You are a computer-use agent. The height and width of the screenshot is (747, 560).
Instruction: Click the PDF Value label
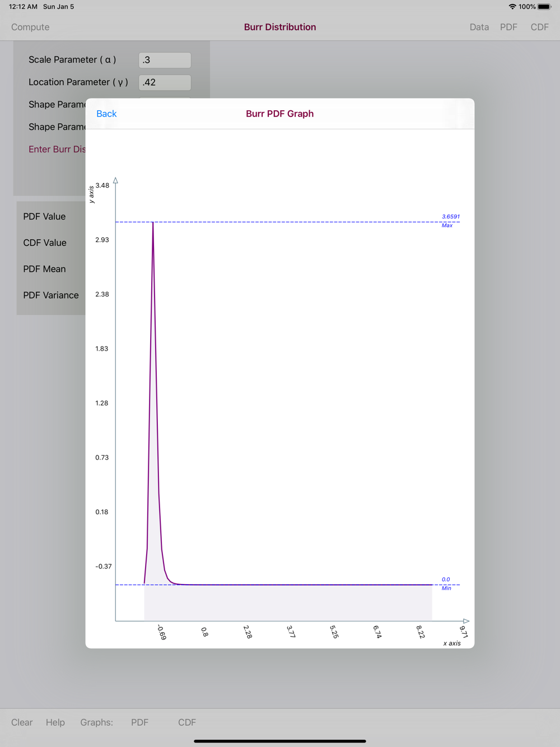[44, 217]
